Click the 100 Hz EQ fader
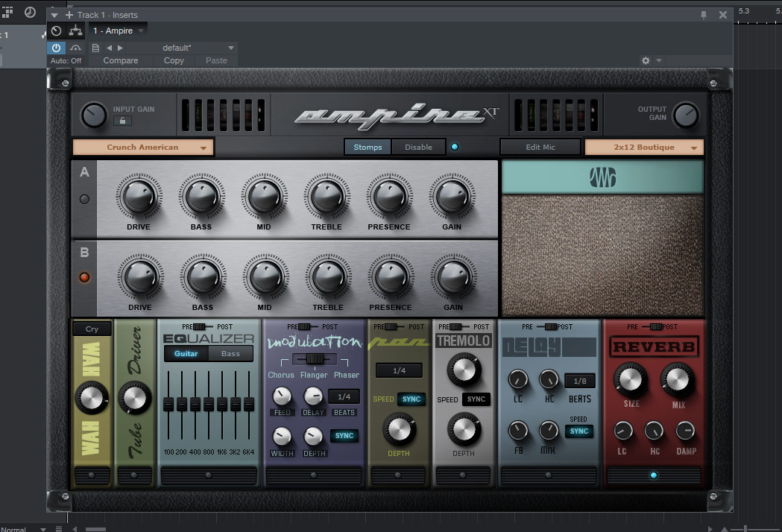Image resolution: width=782 pixels, height=532 pixels. 168,403
